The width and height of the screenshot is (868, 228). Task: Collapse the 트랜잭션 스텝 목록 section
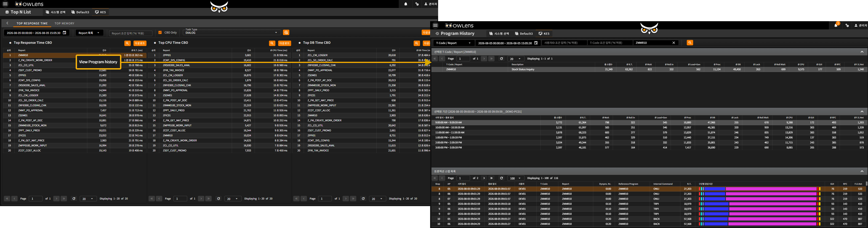pyautogui.click(x=862, y=171)
